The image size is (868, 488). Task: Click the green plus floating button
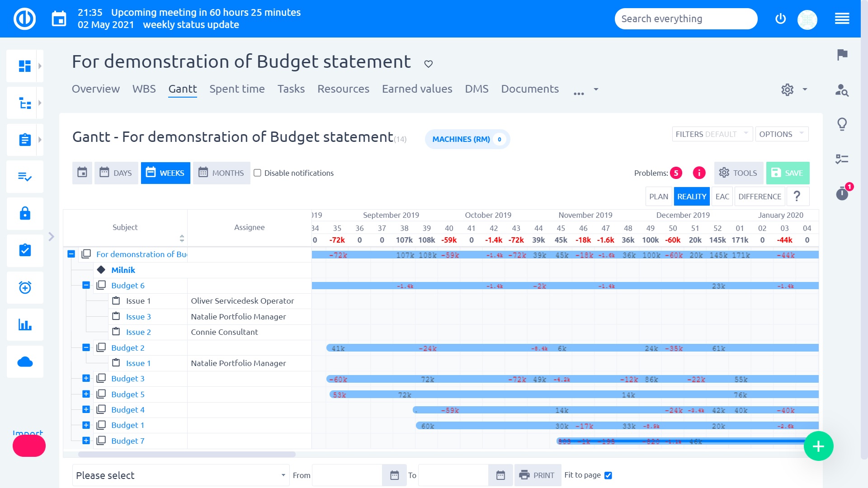coord(818,446)
